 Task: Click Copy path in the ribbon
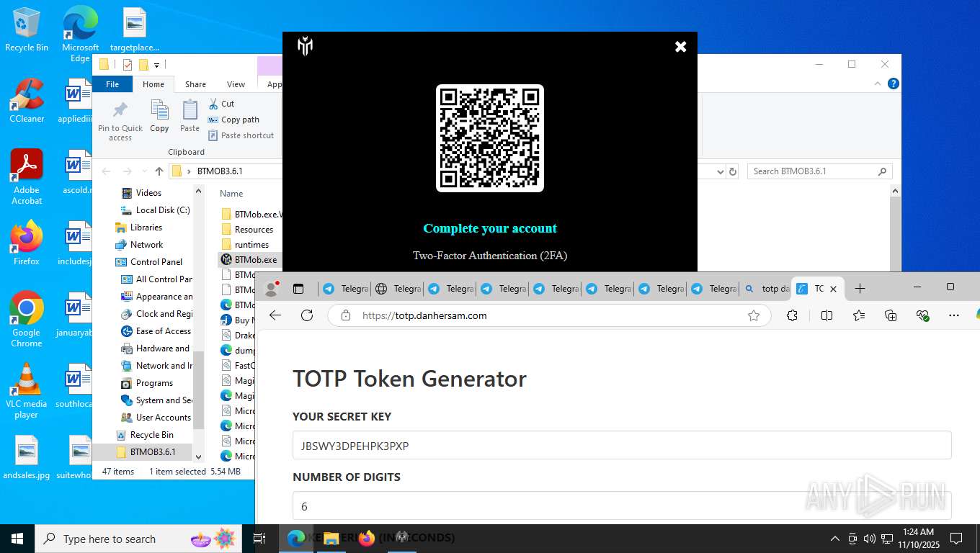(x=233, y=120)
